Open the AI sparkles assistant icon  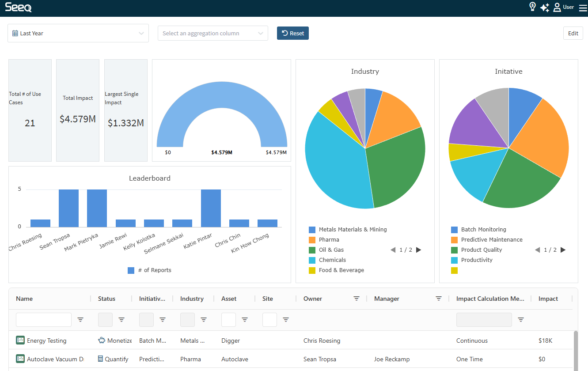(x=545, y=7)
